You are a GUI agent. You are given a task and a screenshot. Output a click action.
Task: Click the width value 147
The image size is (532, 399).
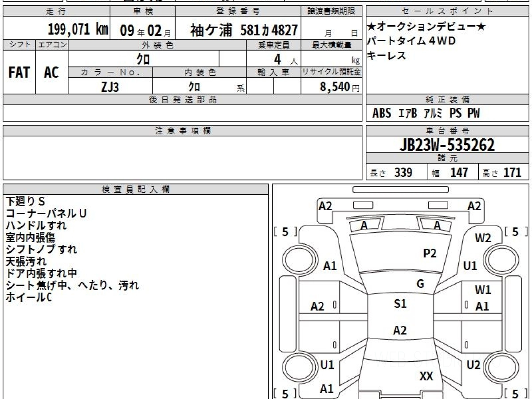pos(459,172)
